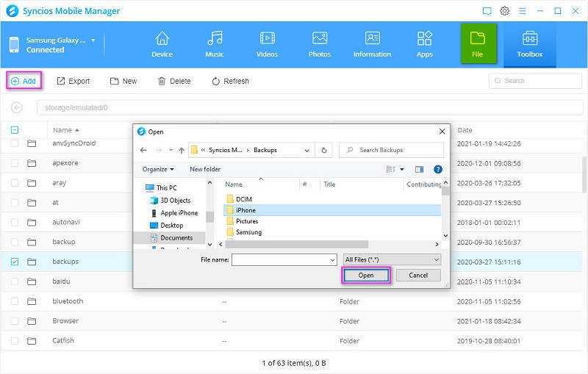Select Apple iPhone in navigation tree
This screenshot has height=374, width=588.
point(174,213)
